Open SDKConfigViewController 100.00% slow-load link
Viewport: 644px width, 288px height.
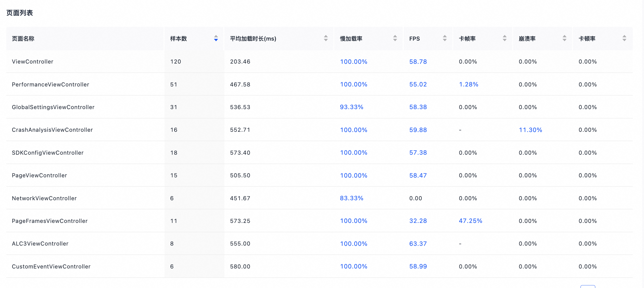353,153
